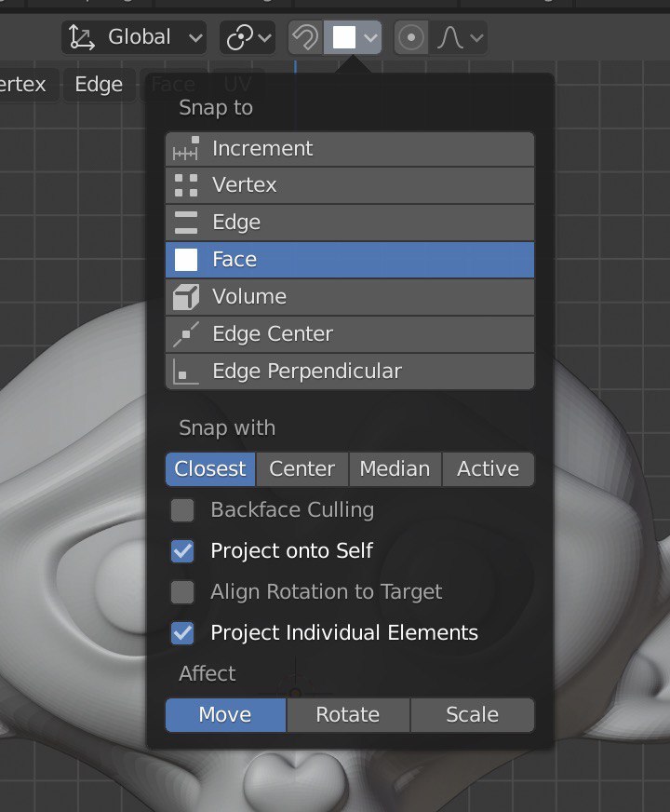Toggle the snap magnet icon
This screenshot has width=670, height=812.
(x=306, y=37)
